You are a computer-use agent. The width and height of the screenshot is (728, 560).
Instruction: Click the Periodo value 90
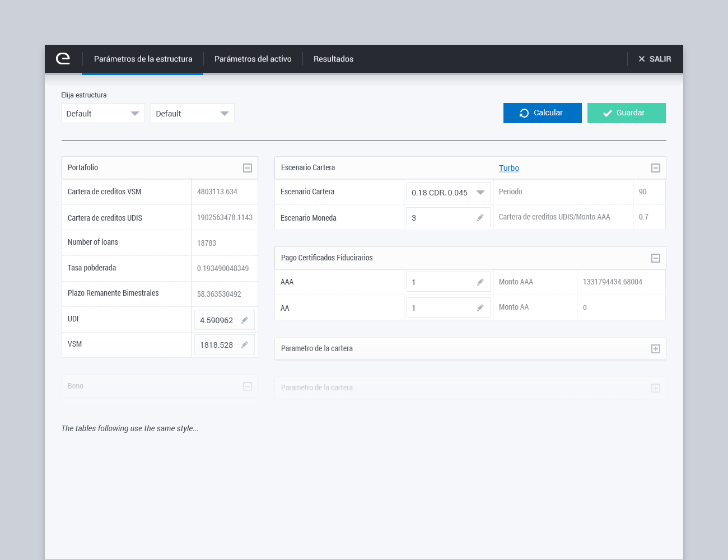click(643, 192)
